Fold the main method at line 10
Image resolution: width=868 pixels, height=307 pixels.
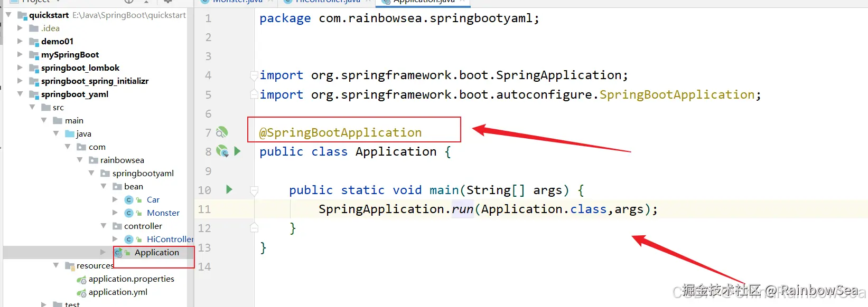(254, 190)
